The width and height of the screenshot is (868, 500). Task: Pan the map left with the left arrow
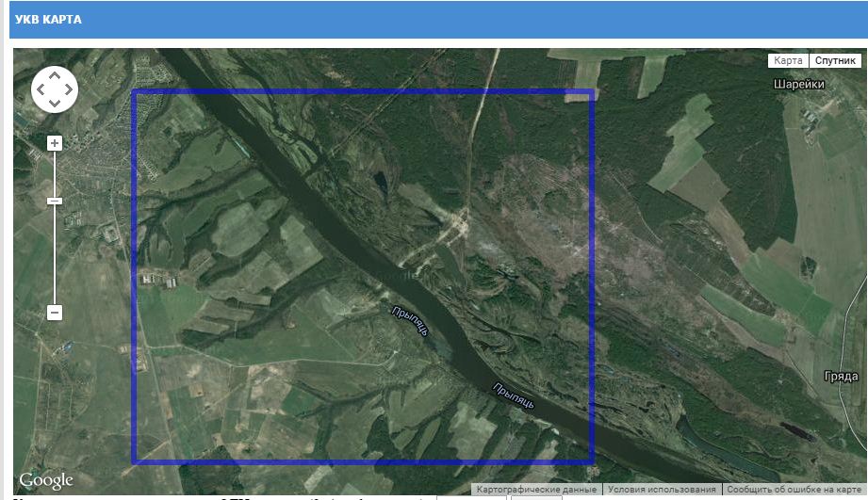(x=41, y=89)
